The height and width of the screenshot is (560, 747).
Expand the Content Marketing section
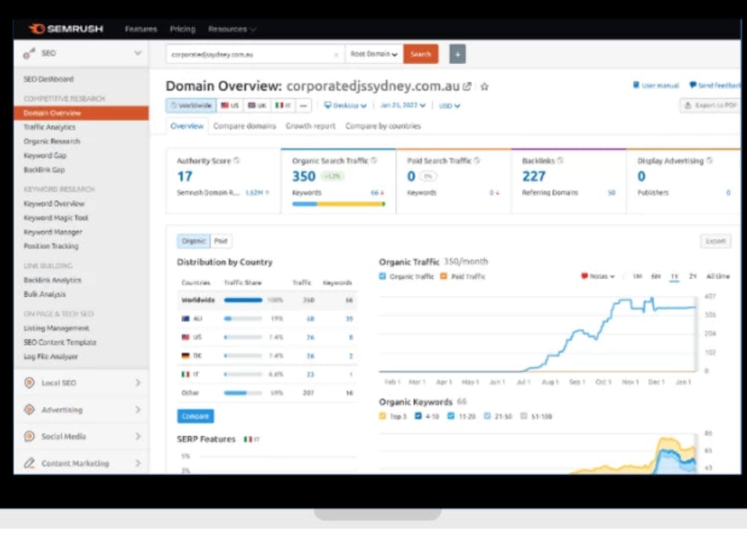137,463
